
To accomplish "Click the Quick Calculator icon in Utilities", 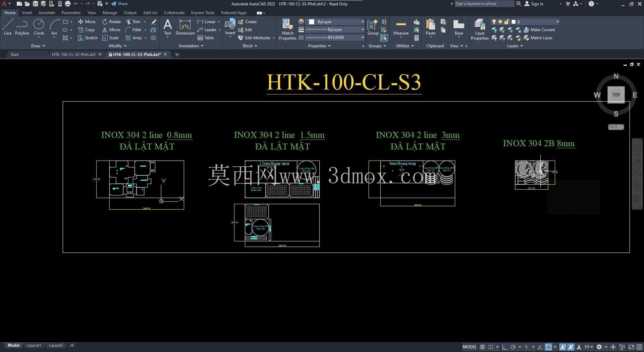I will 416,38.
